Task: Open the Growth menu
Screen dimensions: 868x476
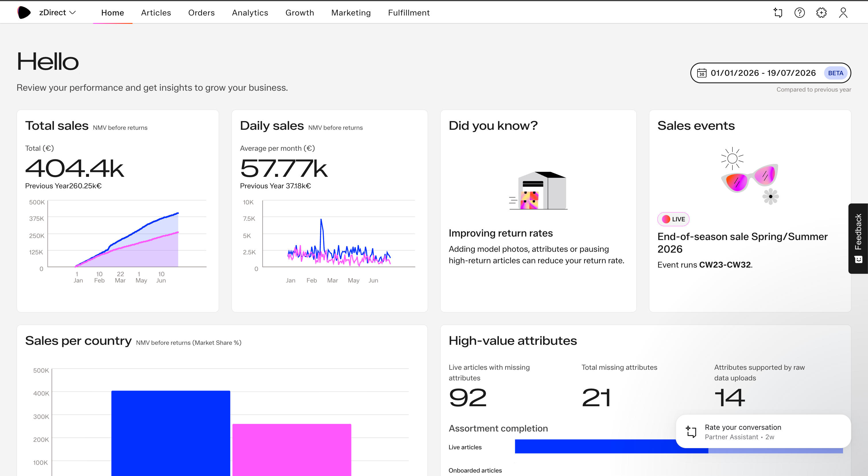Action: [300, 12]
